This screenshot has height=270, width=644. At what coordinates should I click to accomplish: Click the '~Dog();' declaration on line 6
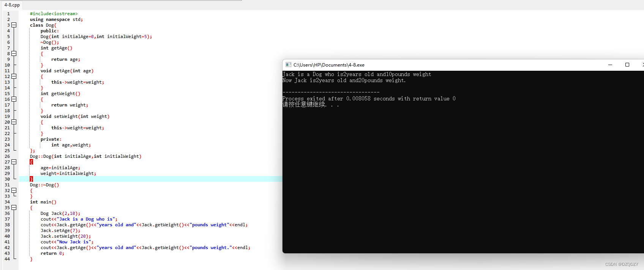click(50, 42)
